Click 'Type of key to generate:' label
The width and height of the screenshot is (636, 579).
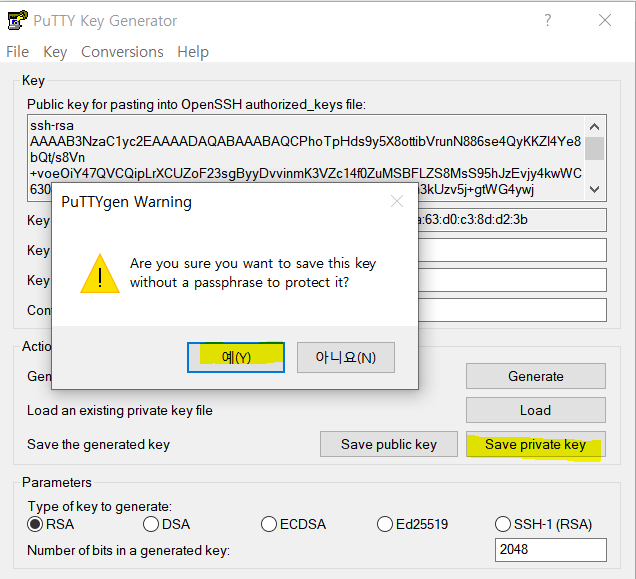coord(100,506)
